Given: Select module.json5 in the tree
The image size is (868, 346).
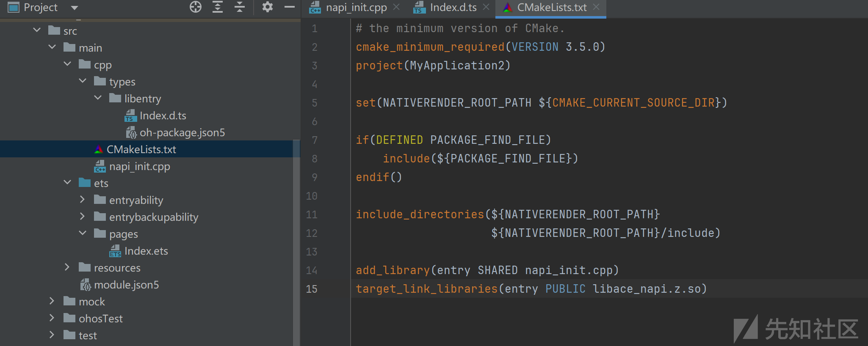Looking at the screenshot, I should (127, 285).
